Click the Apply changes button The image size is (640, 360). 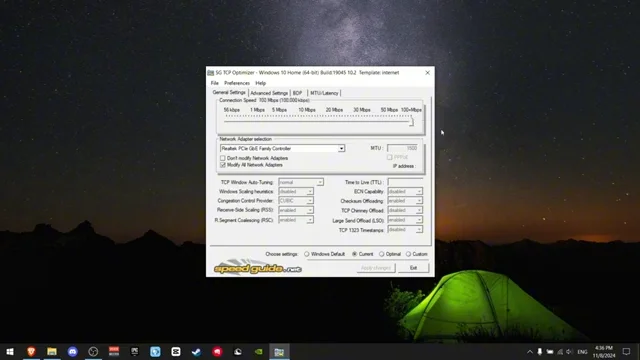376,268
